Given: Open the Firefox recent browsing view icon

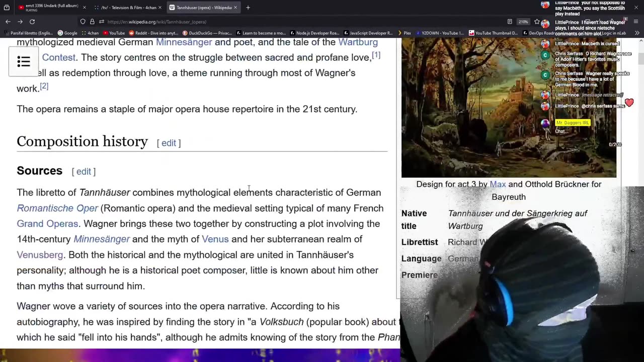Looking at the screenshot, I should coord(7,8).
